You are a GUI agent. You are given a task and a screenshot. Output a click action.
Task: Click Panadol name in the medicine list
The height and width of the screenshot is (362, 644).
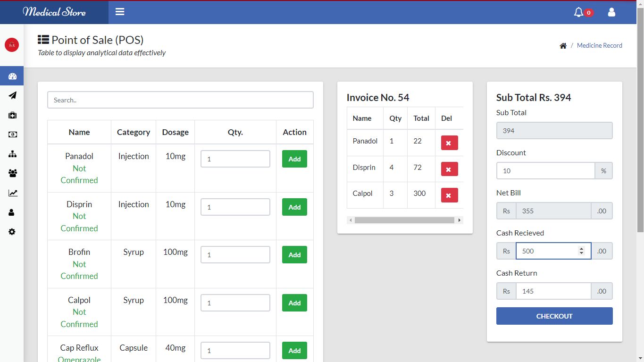click(x=79, y=156)
